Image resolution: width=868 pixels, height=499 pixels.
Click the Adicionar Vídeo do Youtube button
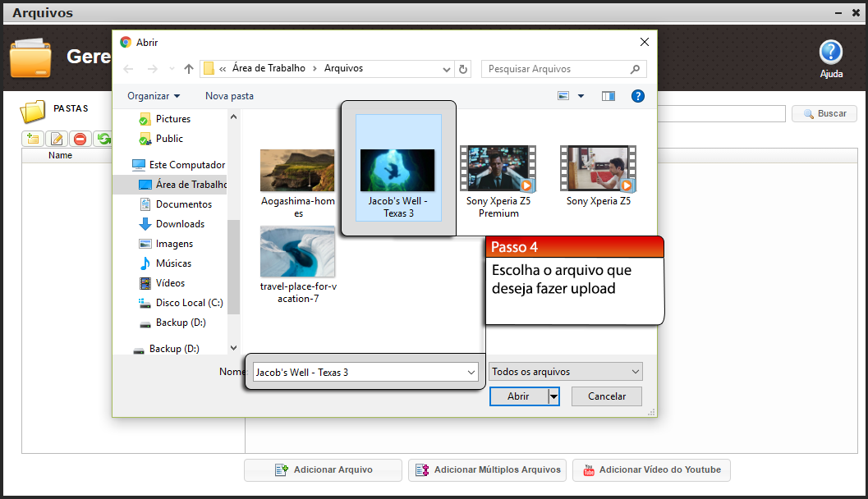coord(650,469)
